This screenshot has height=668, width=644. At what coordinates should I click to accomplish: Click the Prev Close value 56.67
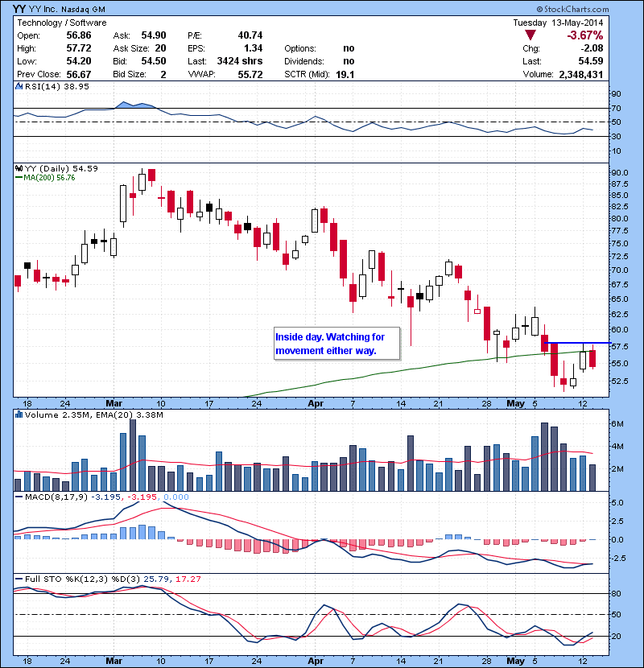(79, 75)
